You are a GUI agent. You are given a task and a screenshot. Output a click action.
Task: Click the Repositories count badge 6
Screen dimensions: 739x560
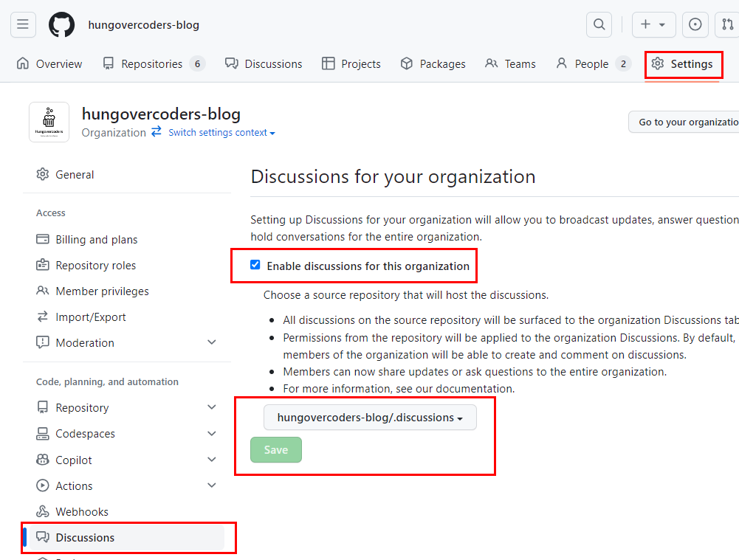click(x=197, y=63)
